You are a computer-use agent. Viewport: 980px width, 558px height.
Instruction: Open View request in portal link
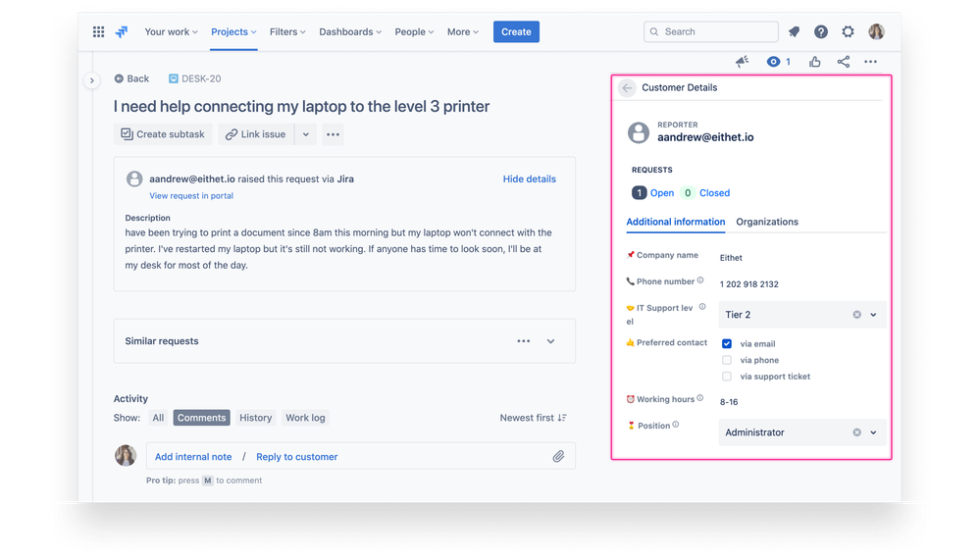(191, 195)
